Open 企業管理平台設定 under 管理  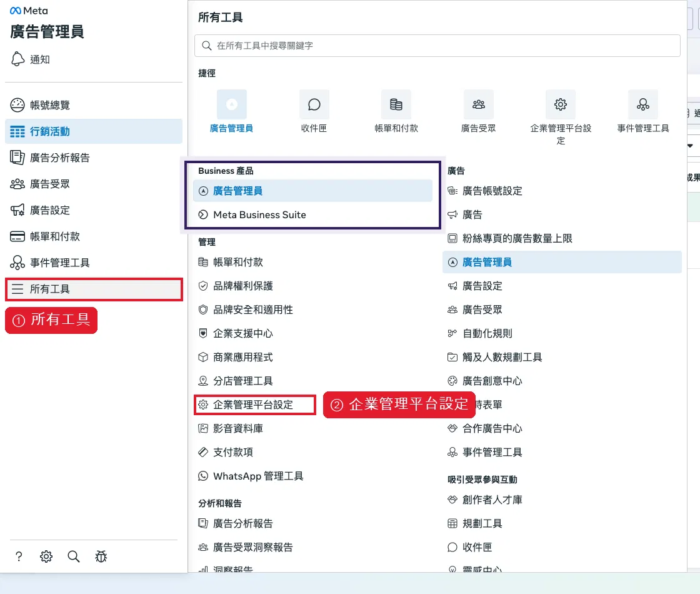point(255,405)
